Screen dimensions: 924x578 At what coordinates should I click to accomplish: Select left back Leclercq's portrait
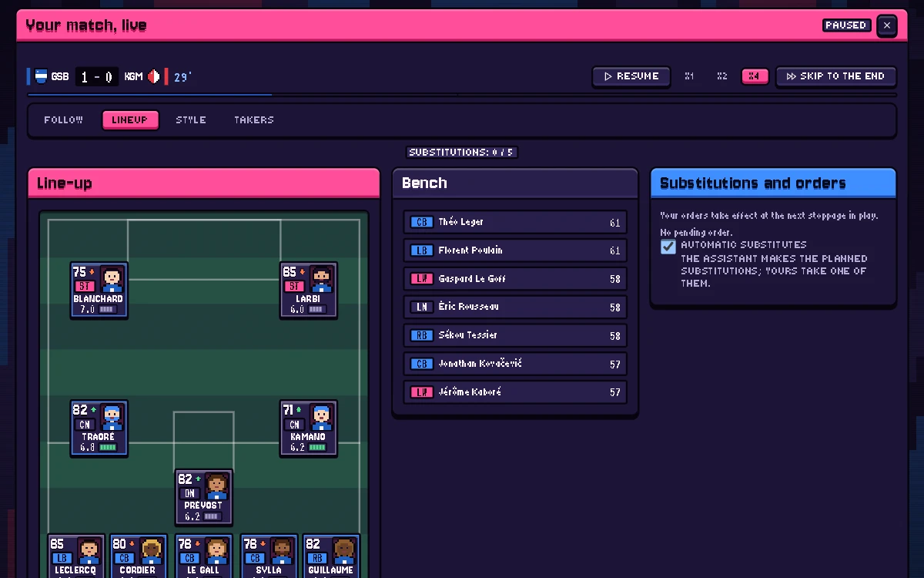(89, 551)
